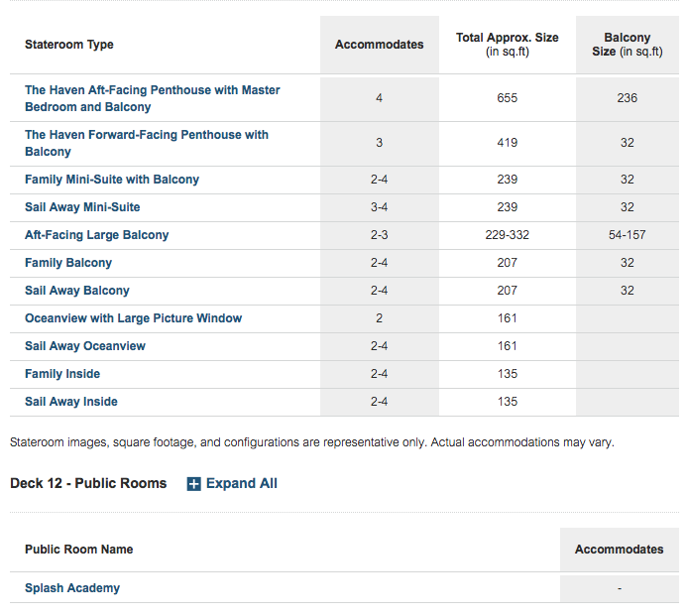Open the Sail Away Mini-Suite stateroom
Viewport: 687px width, 616px height.
point(82,207)
